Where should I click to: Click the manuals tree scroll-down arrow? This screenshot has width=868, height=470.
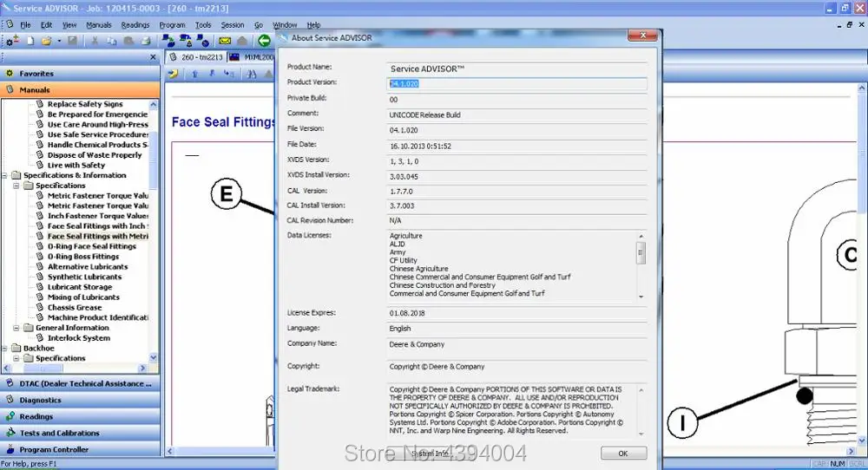tap(154, 358)
